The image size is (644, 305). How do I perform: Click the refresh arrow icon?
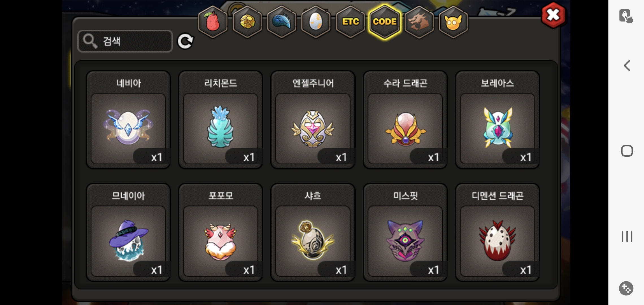tap(185, 41)
